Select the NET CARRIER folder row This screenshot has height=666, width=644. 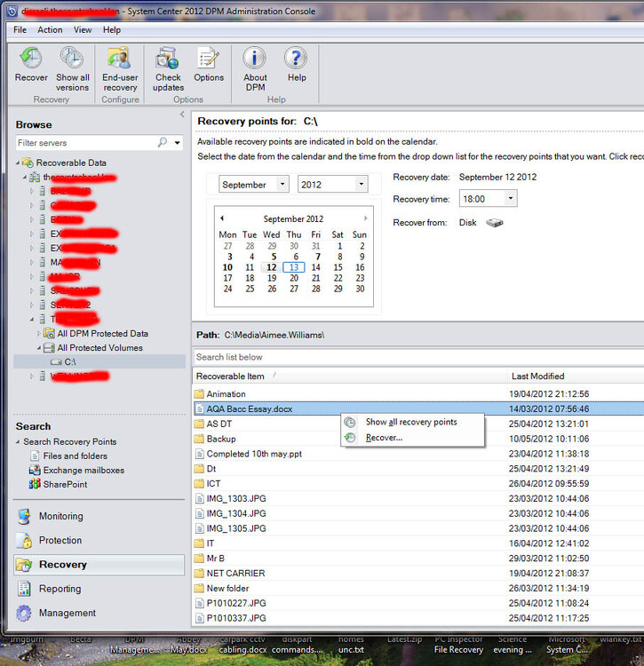click(x=418, y=574)
